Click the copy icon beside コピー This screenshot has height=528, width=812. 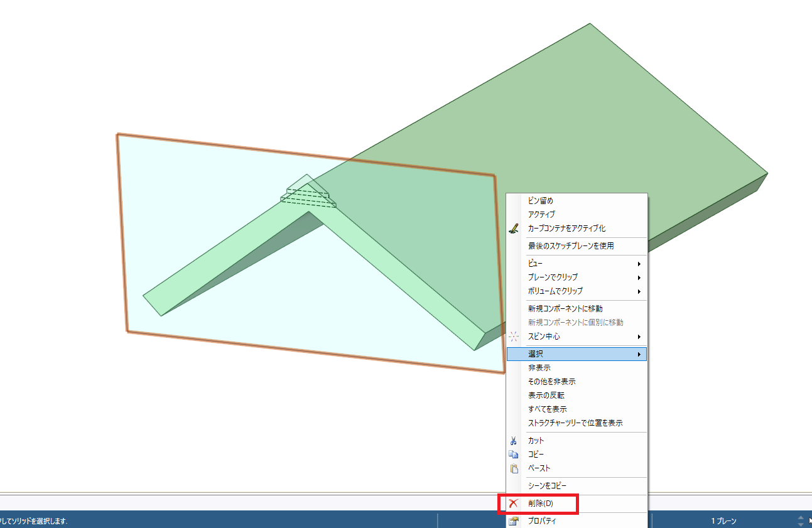coord(514,455)
